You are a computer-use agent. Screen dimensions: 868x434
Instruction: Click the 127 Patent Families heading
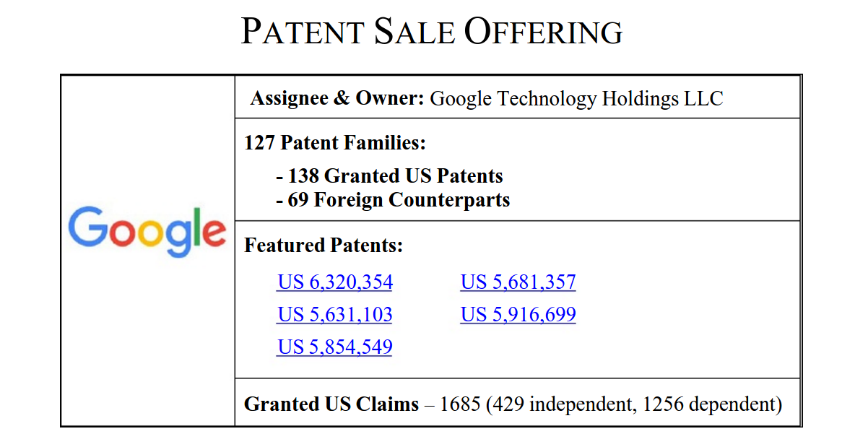(335, 143)
